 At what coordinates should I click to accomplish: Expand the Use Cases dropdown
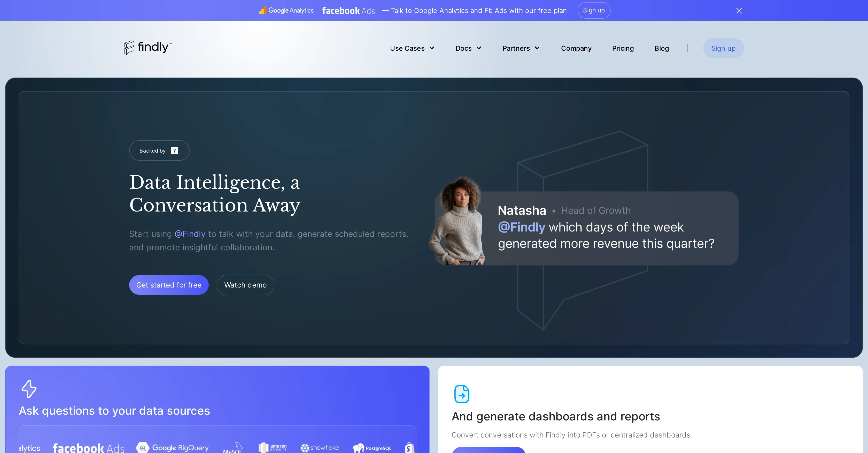412,48
